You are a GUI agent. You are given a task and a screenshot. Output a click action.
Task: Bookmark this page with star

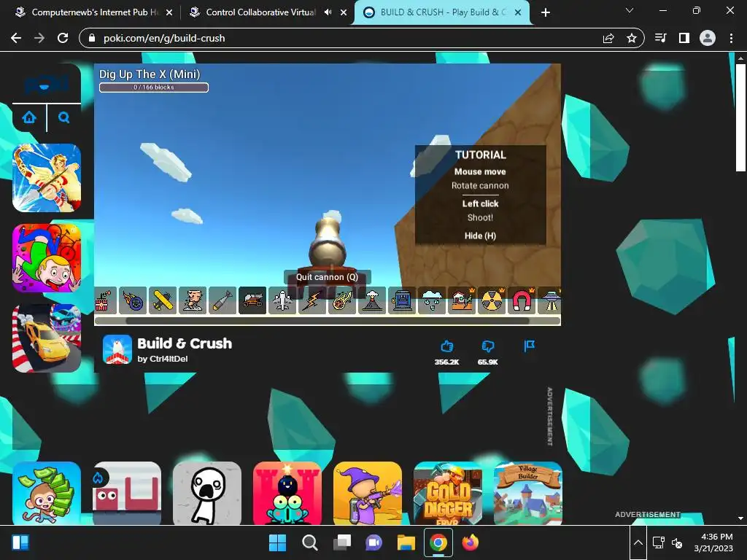point(632,38)
